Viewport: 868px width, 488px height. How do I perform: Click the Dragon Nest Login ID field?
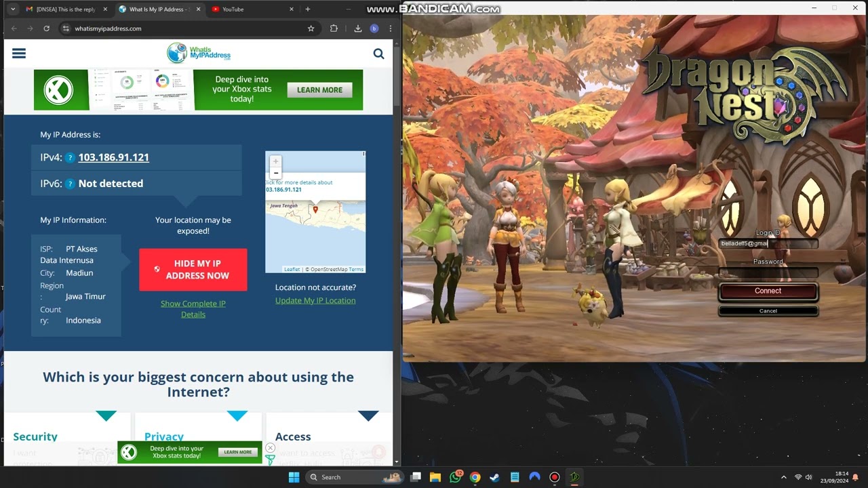pyautogui.click(x=768, y=243)
